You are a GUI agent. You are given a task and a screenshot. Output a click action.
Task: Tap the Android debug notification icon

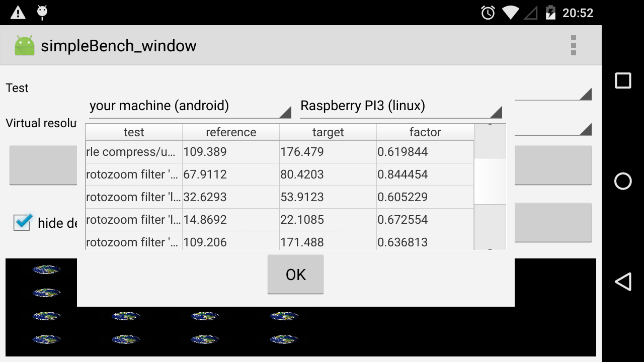(43, 13)
